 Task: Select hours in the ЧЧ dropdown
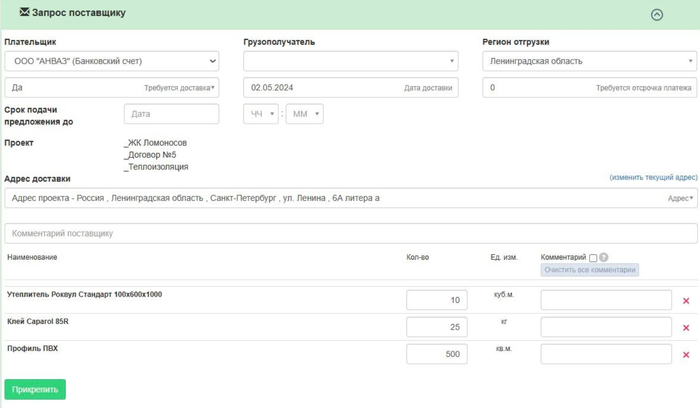260,114
